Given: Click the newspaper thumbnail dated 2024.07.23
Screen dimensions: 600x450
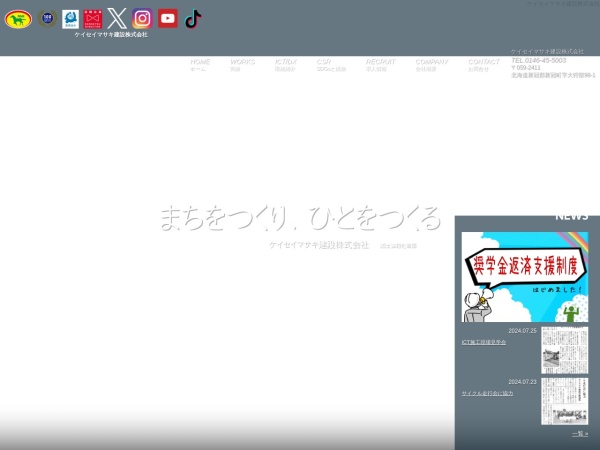Looking at the screenshot, I should pos(564,401).
